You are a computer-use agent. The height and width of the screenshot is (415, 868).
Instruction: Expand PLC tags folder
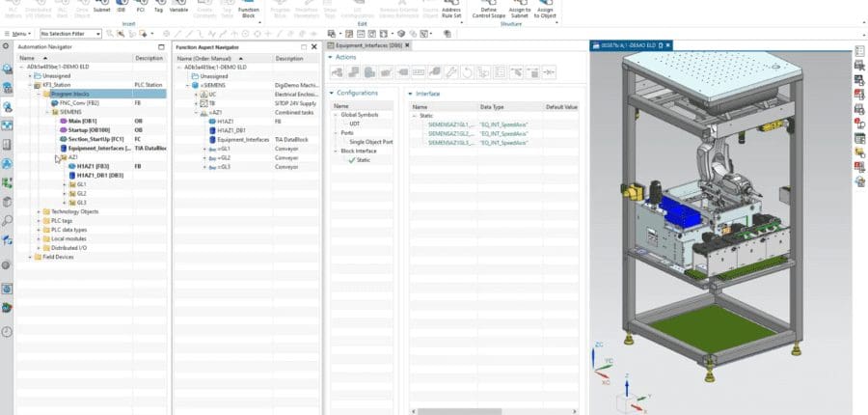click(39, 220)
